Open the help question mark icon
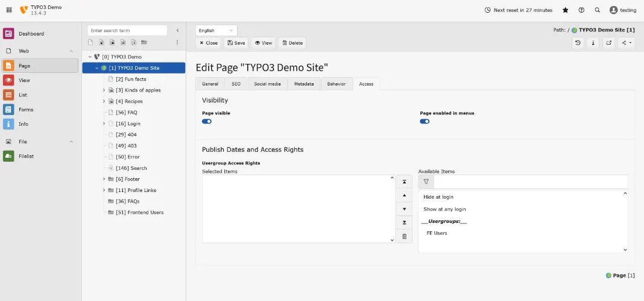 (581, 10)
